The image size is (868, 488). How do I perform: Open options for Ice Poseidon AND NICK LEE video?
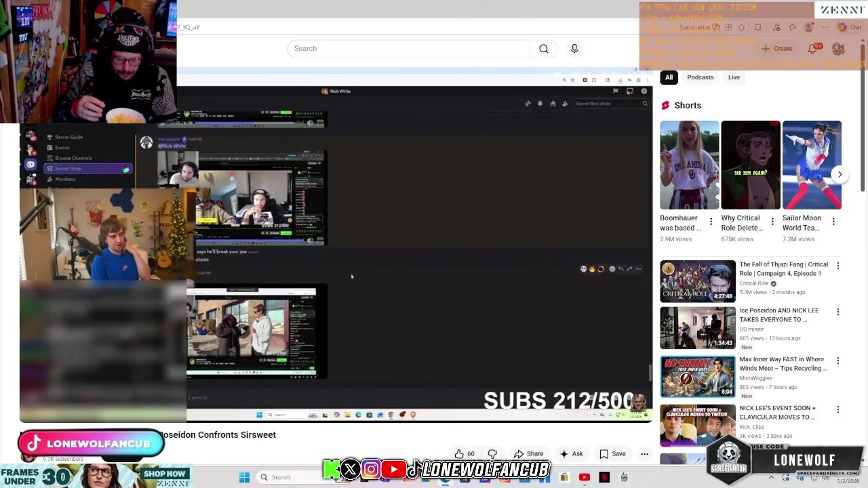click(x=837, y=312)
